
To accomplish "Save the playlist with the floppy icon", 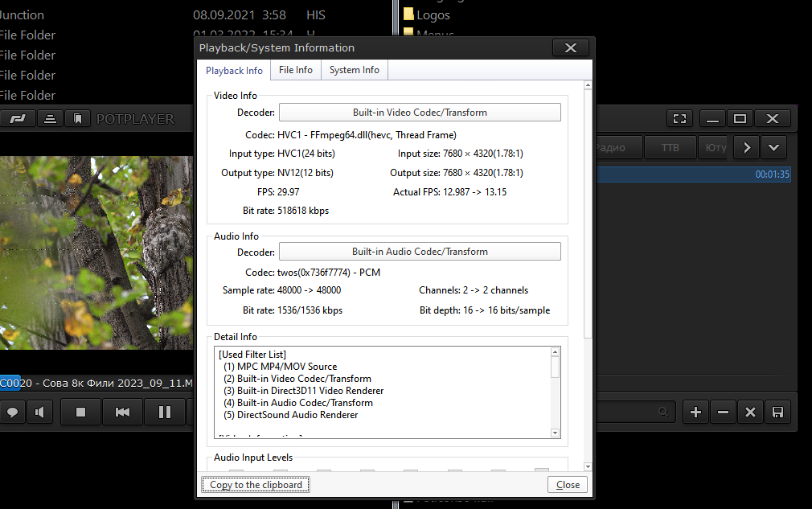I will (x=777, y=413).
